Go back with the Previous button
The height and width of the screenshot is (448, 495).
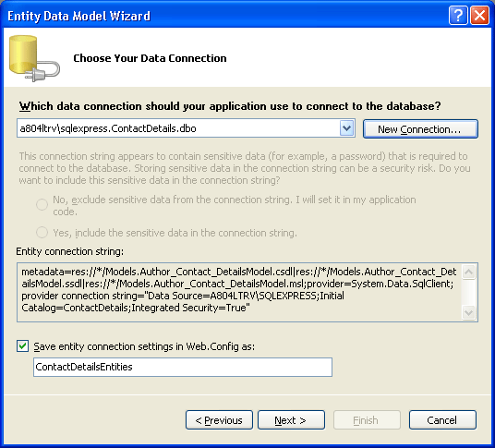pyautogui.click(x=219, y=420)
